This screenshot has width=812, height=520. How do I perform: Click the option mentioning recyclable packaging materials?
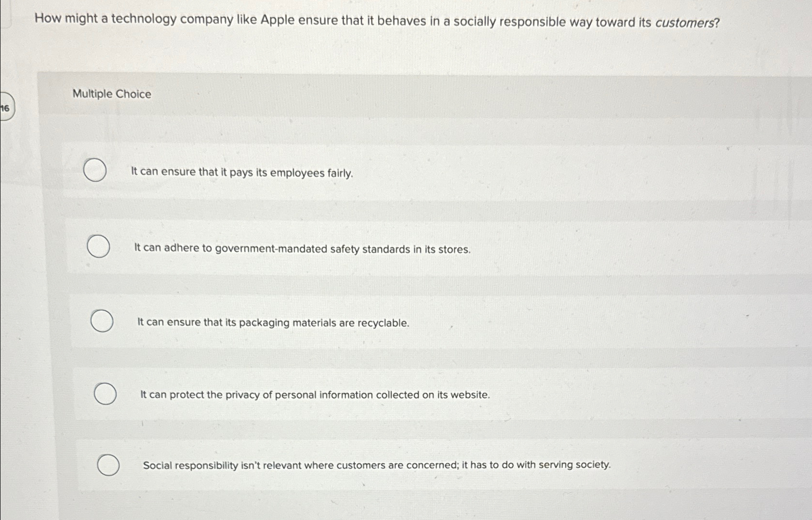tap(273, 323)
